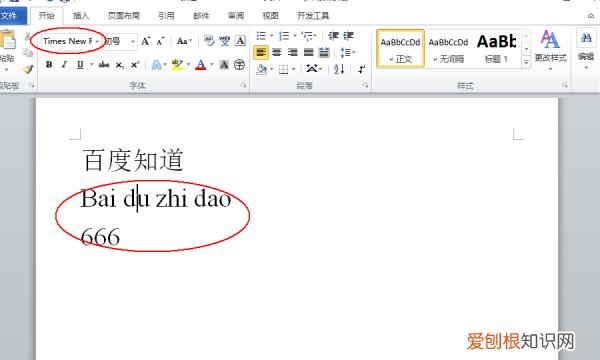
Task: Expand the Borders dropdown arrow
Action: [x=294, y=69]
